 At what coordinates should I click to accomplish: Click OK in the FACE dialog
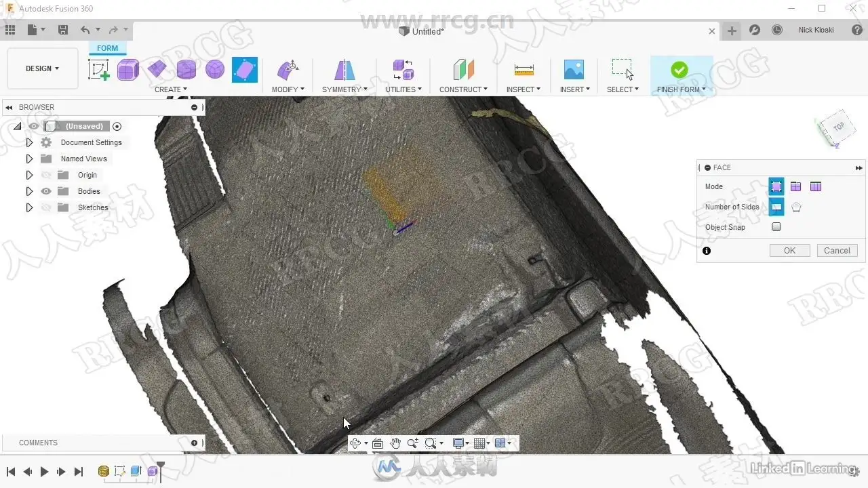point(790,250)
